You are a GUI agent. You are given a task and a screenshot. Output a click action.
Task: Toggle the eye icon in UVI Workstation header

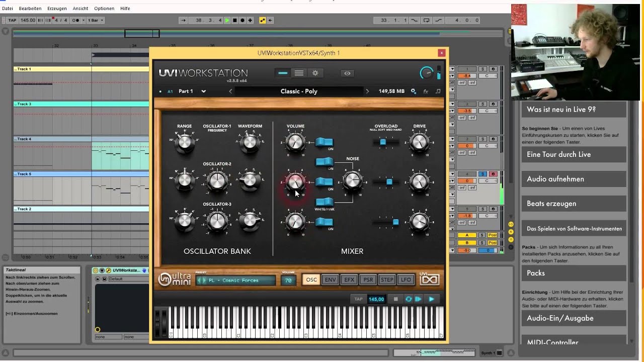pos(347,73)
